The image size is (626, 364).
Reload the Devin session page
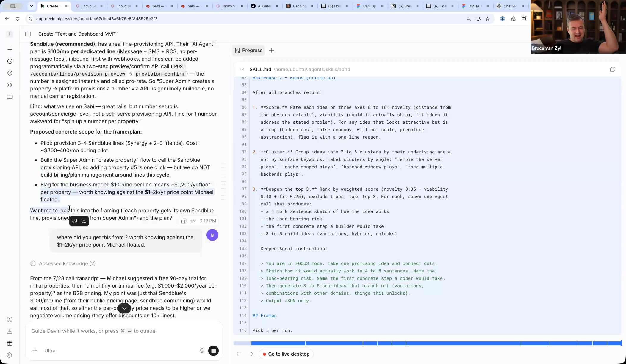pyautogui.click(x=18, y=19)
